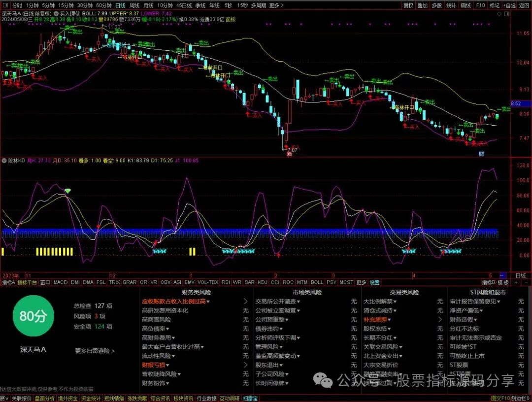The image size is (532, 402).
Task: Open the 指标平台 tab
Action: (x=27, y=282)
